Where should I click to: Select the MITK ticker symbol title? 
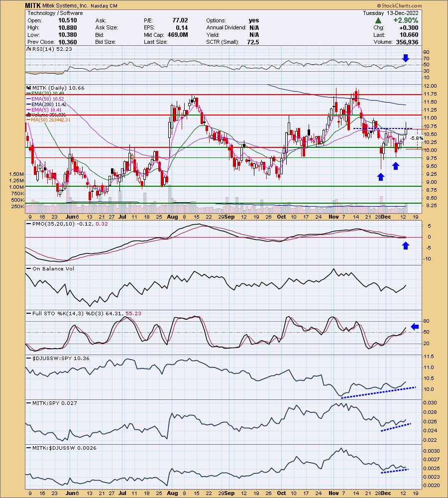tap(33, 5)
